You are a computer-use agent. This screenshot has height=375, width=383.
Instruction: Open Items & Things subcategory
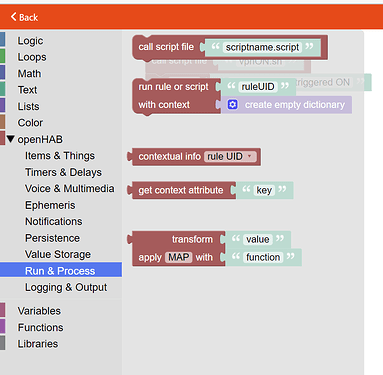[x=60, y=156]
